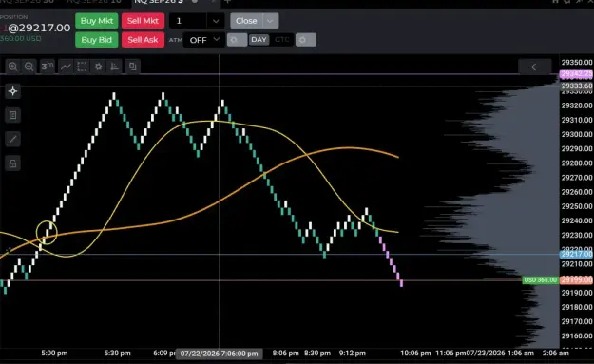The image size is (594, 364).
Task: Click the 3m timeframe interval button
Action: point(48,67)
